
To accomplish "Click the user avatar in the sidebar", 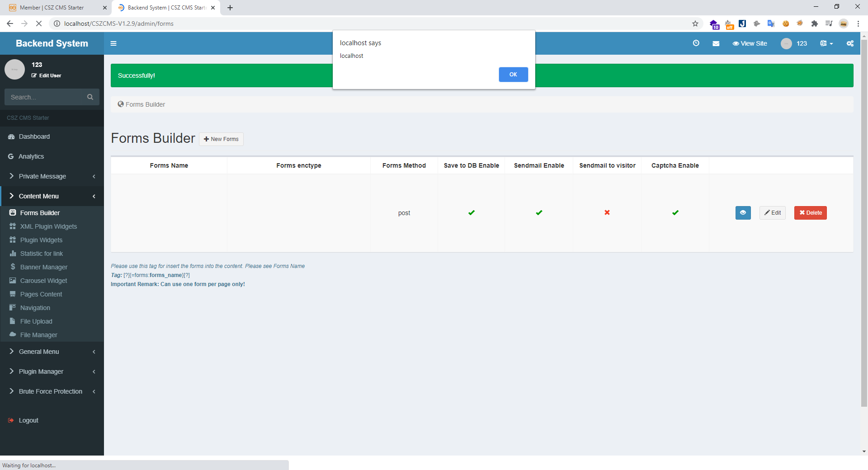I will click(14, 70).
